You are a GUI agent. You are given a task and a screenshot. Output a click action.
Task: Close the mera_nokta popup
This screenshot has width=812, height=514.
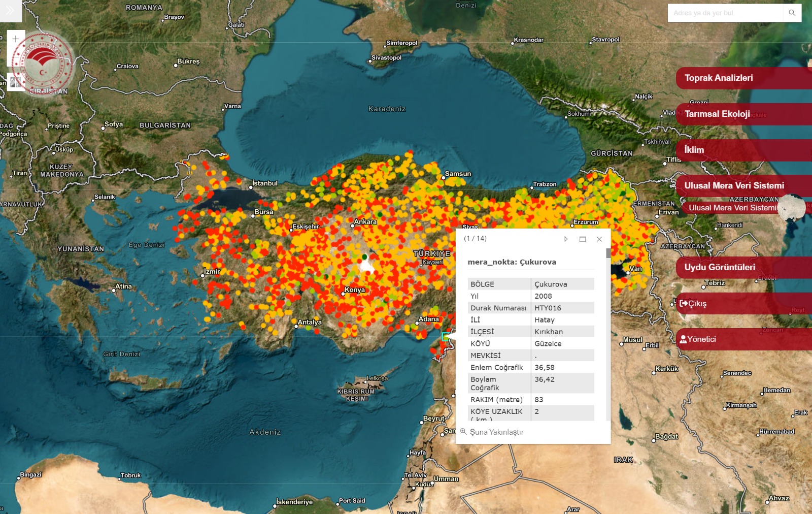tap(599, 239)
